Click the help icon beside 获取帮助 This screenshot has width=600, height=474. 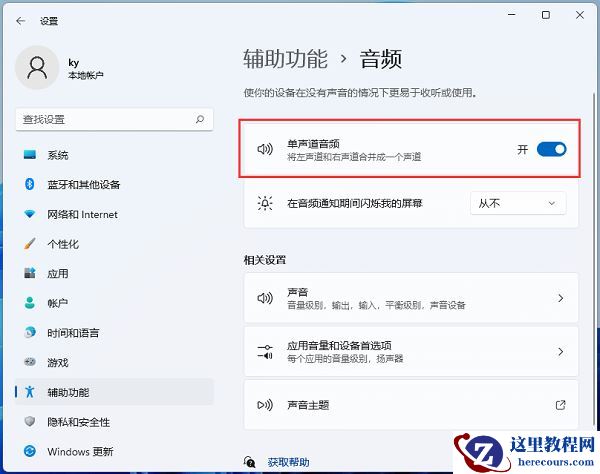coord(250,462)
